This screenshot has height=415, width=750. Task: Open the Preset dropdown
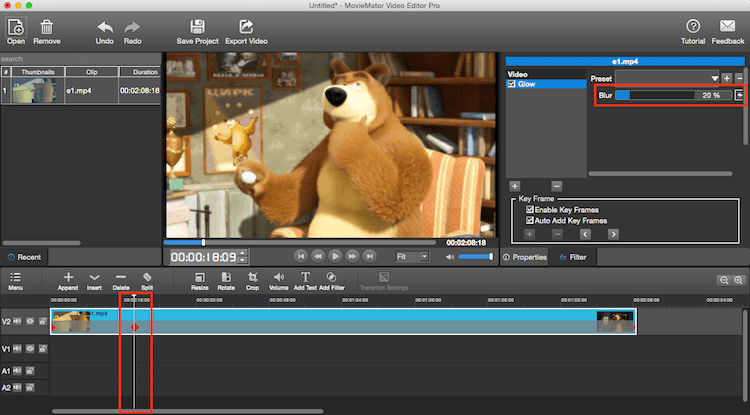(667, 78)
